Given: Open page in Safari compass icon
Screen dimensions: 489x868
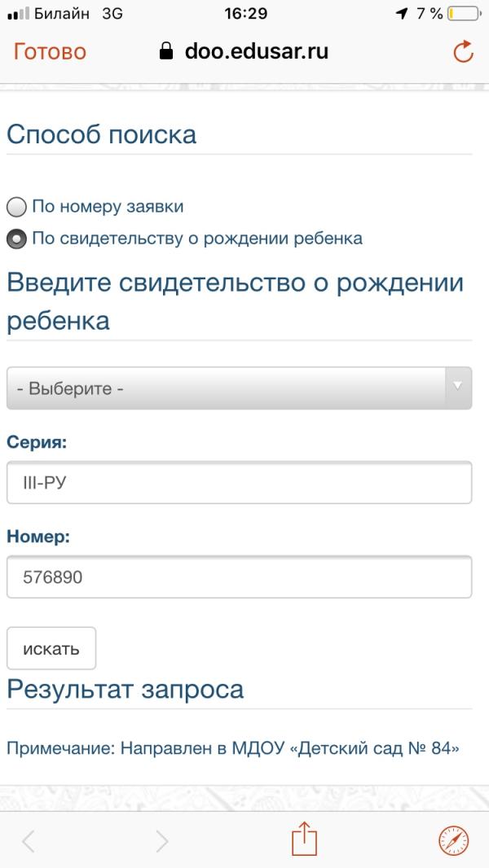Looking at the screenshot, I should [453, 840].
